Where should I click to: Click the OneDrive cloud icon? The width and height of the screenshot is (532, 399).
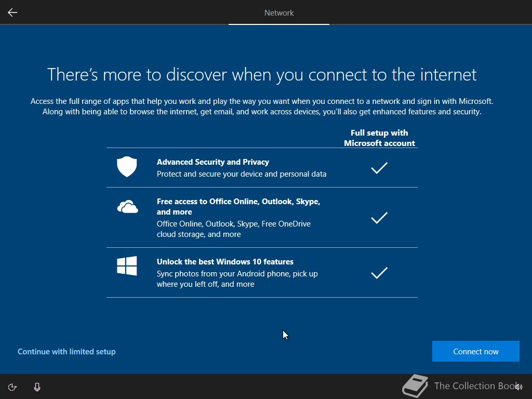[128, 207]
